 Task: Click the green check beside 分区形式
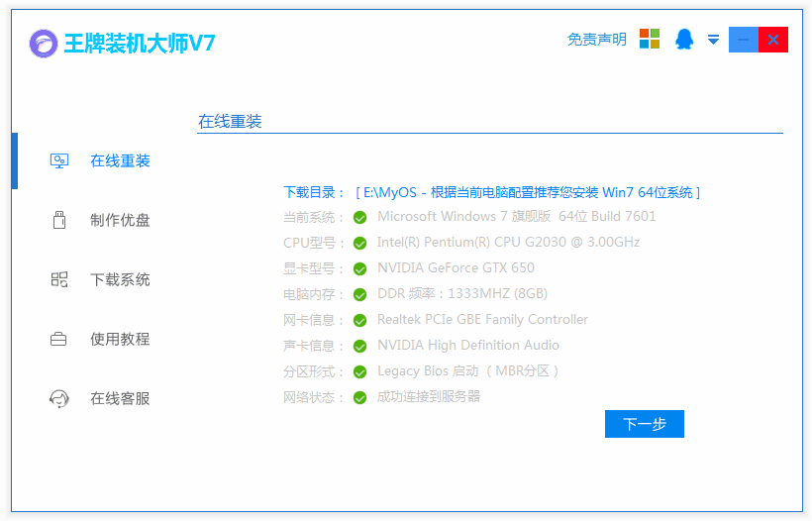[359, 371]
